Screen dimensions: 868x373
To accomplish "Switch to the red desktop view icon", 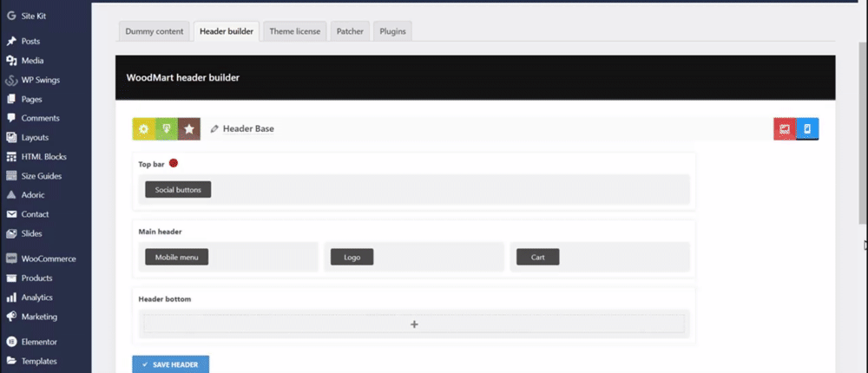I will coord(785,129).
